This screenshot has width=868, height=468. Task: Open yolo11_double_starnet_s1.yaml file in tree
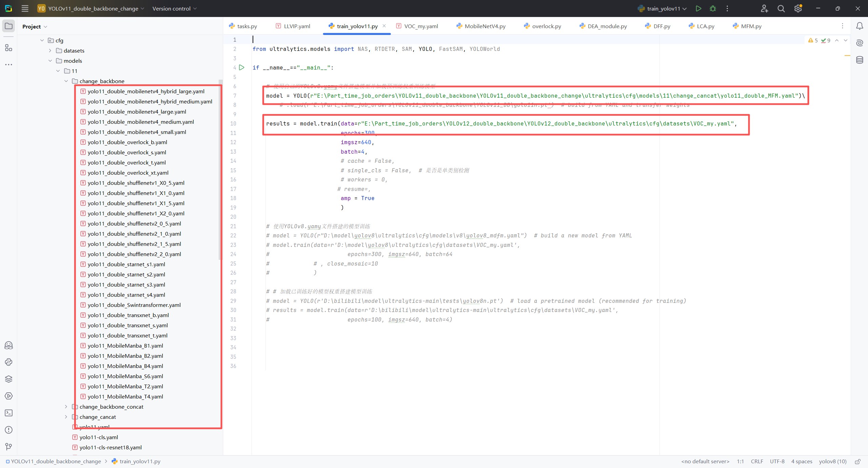pos(126,264)
